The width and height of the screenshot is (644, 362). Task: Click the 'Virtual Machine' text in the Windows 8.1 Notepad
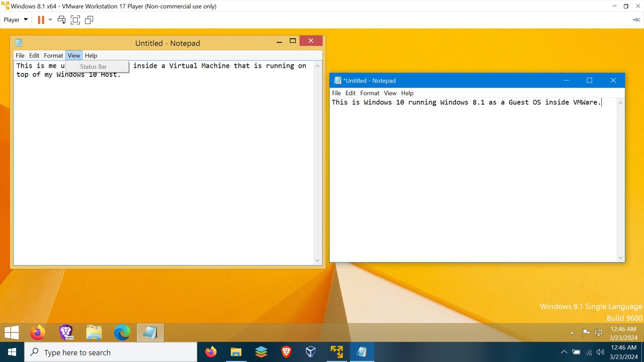coord(199,66)
